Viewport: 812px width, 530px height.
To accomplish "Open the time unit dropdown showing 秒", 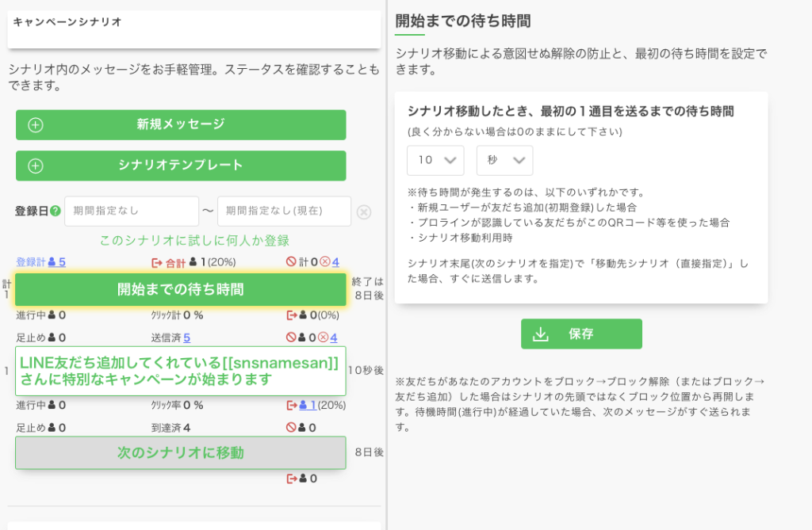I will click(x=504, y=160).
